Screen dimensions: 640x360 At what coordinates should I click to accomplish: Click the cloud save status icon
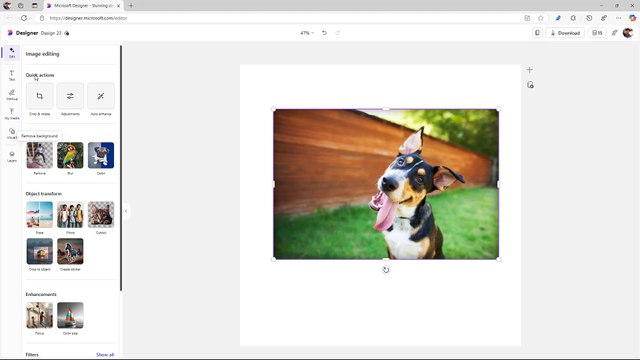click(67, 33)
